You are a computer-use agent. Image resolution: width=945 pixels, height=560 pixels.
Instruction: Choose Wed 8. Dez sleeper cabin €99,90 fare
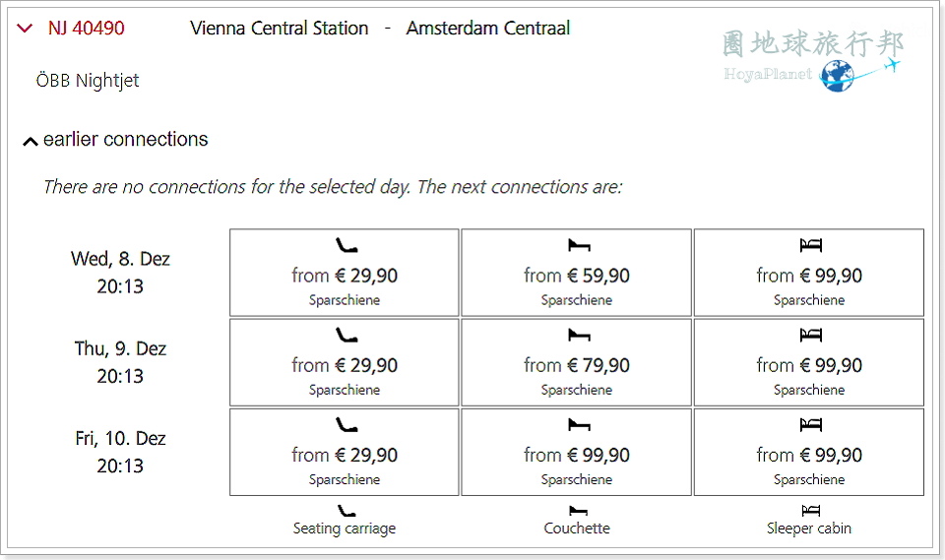pyautogui.click(x=809, y=273)
